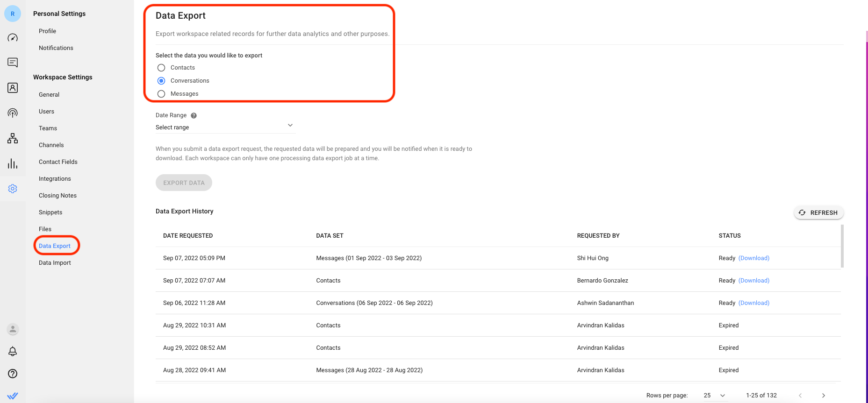Open the Contacts icon in sidebar

pos(13,88)
